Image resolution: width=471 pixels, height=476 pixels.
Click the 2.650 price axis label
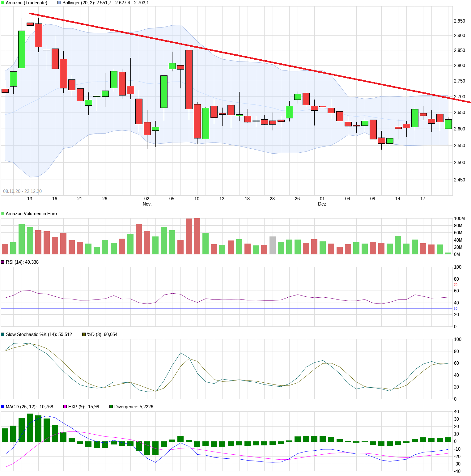tap(459, 113)
